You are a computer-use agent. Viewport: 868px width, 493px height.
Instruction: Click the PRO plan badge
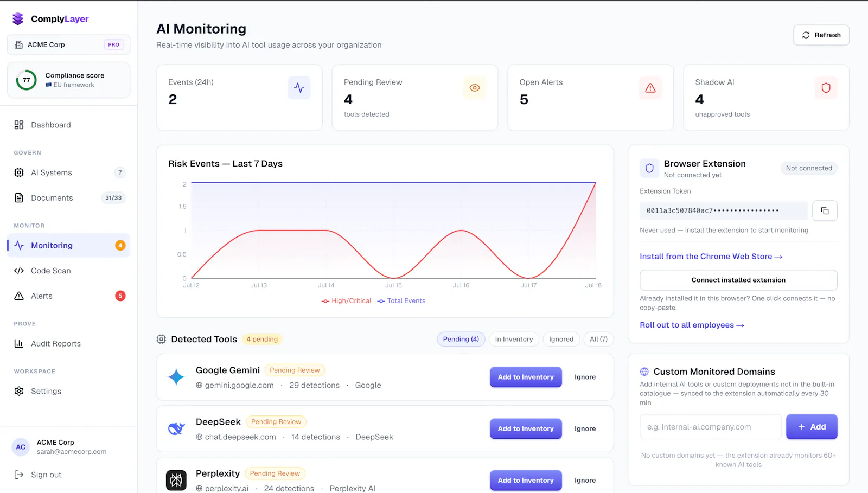click(113, 44)
